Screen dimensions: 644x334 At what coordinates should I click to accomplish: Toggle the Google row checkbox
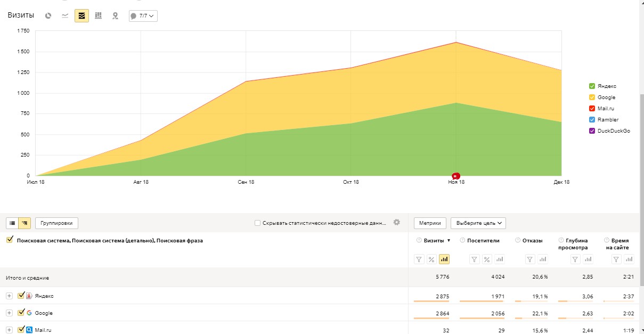tap(21, 313)
